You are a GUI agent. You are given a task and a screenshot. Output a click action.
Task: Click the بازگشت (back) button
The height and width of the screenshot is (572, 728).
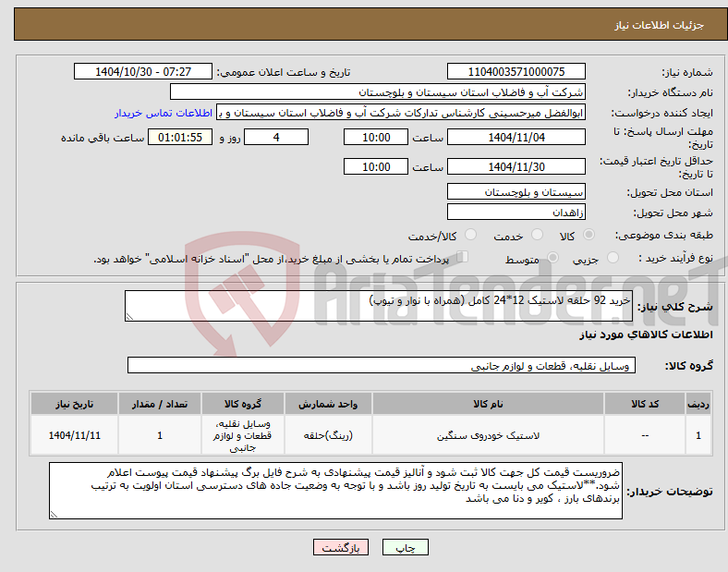341,547
